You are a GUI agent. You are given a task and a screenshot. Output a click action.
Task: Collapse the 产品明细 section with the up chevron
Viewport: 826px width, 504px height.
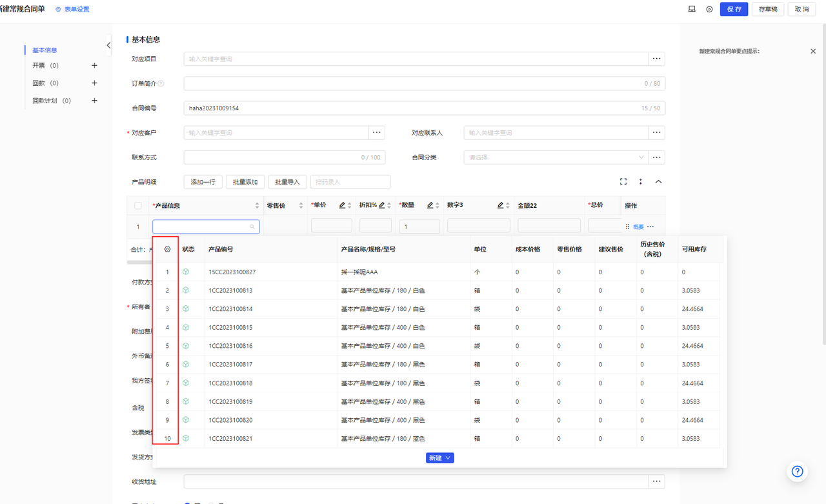pyautogui.click(x=658, y=182)
